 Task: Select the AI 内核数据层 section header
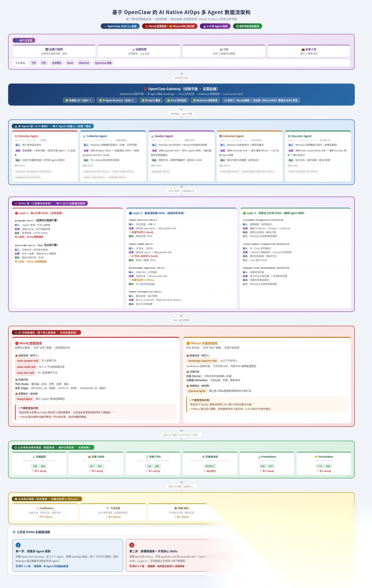tap(46, 333)
